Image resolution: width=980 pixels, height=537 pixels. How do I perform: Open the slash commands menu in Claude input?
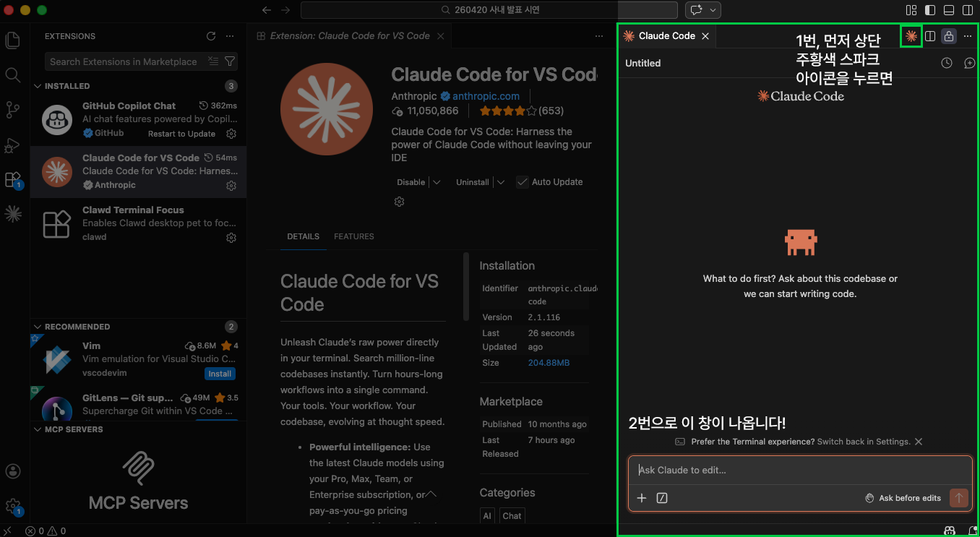click(x=661, y=498)
